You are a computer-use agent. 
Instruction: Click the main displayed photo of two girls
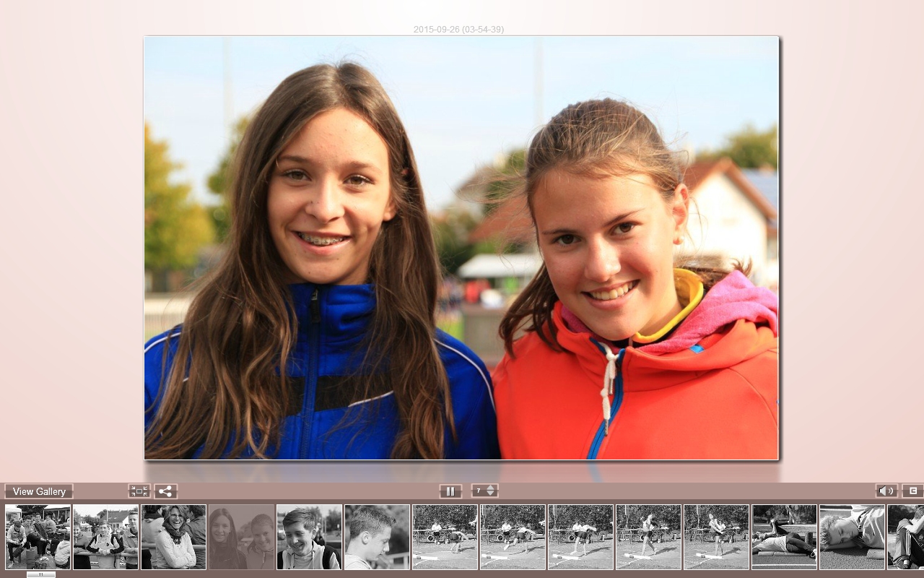462,248
